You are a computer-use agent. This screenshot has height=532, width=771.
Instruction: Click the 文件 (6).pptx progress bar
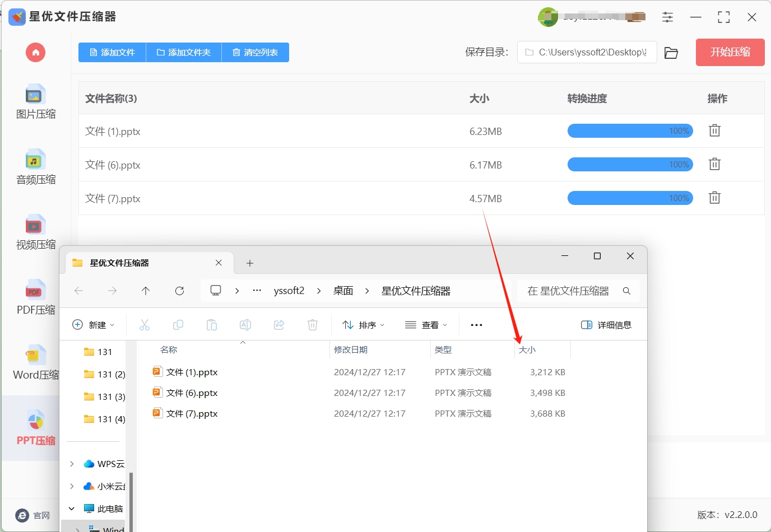630,165
